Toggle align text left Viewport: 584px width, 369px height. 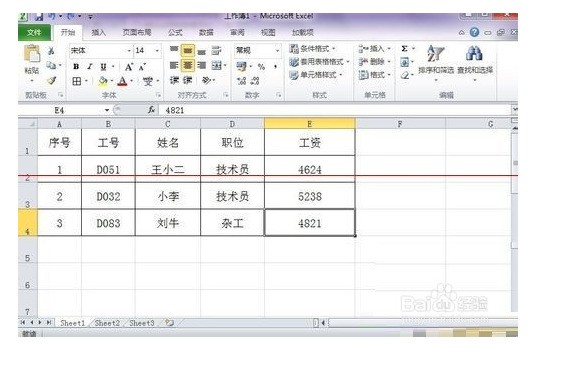point(174,66)
